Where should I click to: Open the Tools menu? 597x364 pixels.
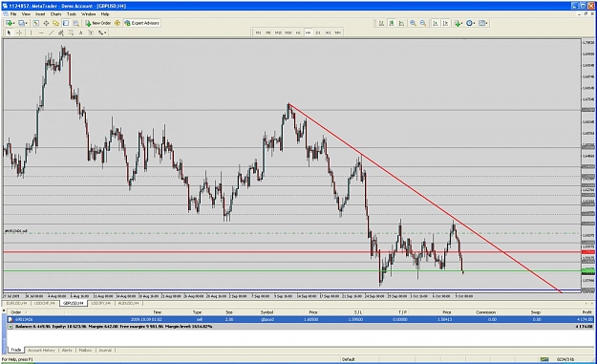coord(72,14)
